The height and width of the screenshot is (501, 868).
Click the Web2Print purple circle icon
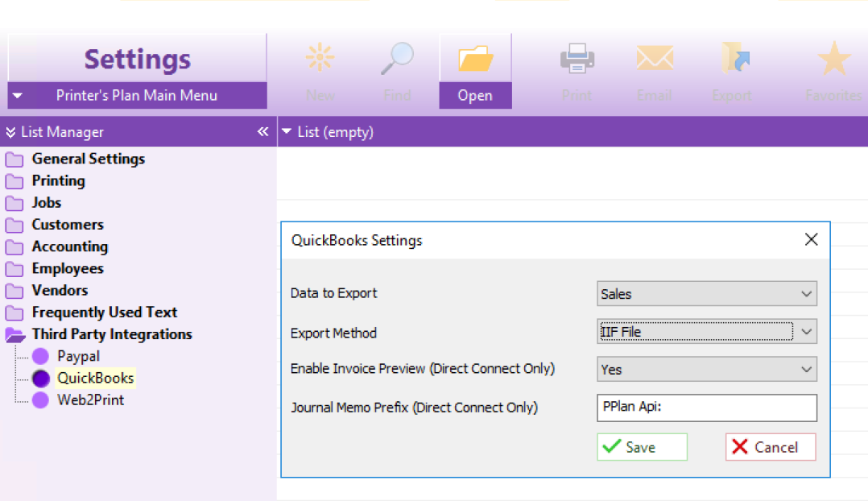point(40,400)
